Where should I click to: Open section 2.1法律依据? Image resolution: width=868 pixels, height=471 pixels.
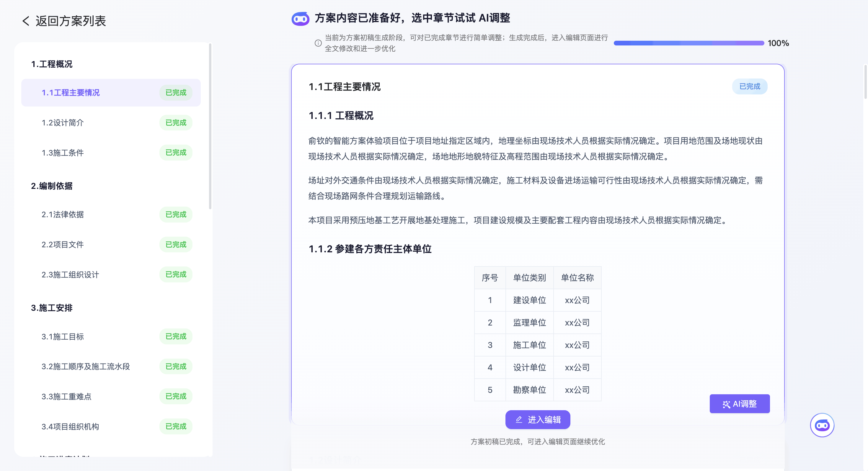(111, 215)
